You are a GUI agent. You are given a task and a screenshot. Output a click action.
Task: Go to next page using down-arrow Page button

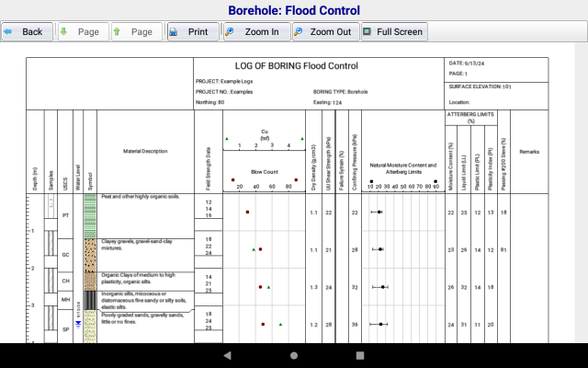[x=82, y=31]
